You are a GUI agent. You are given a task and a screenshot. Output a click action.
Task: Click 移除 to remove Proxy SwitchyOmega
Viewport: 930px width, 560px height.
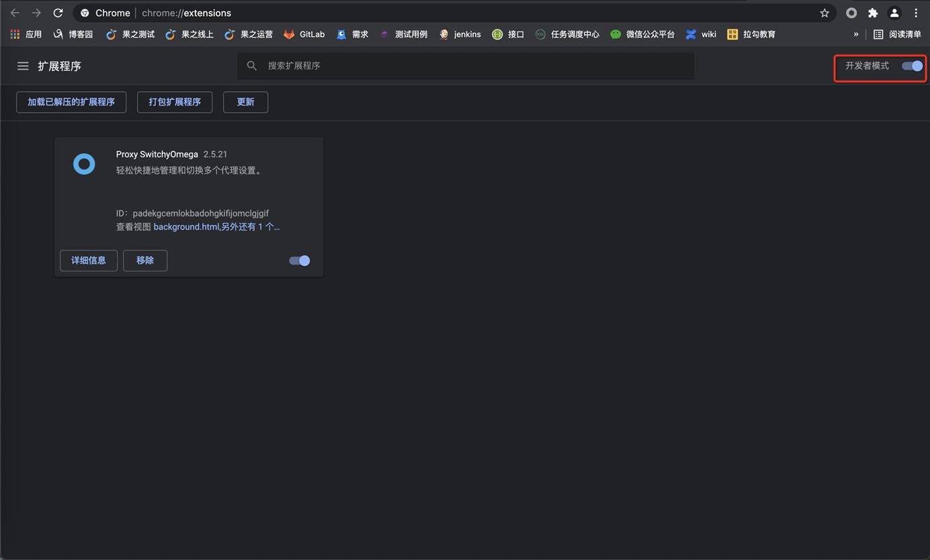tap(145, 261)
